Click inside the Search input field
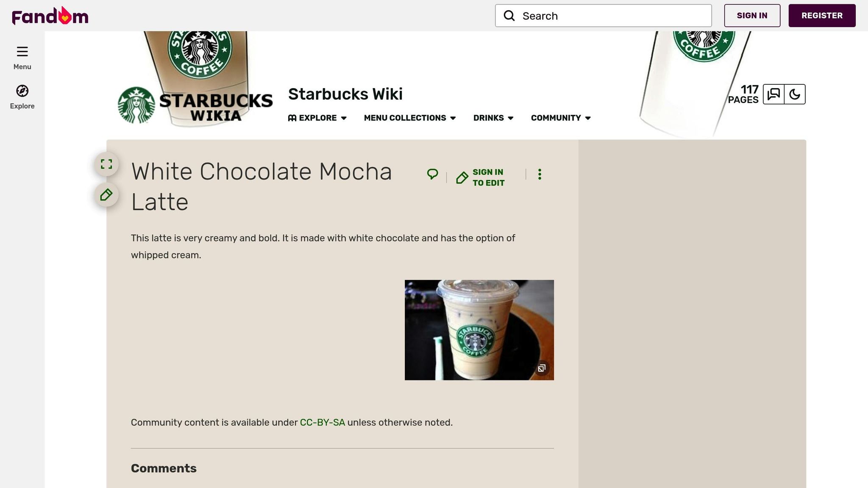 pos(602,16)
